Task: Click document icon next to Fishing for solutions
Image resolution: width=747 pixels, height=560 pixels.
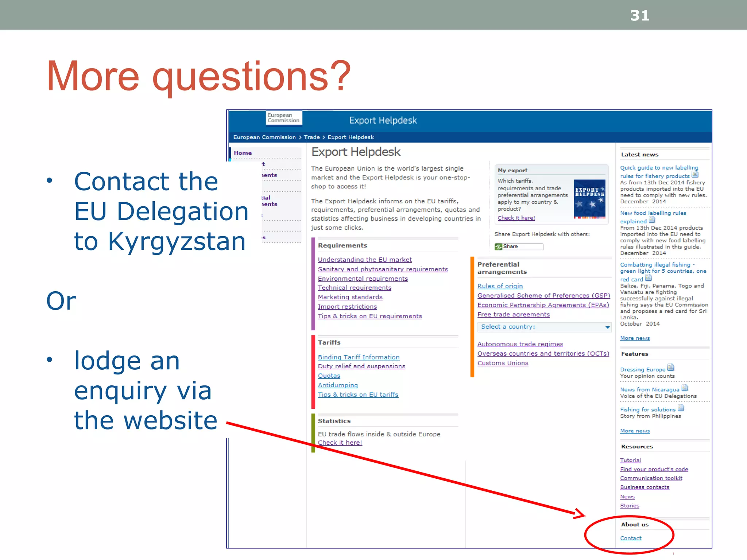Action: pyautogui.click(x=681, y=408)
